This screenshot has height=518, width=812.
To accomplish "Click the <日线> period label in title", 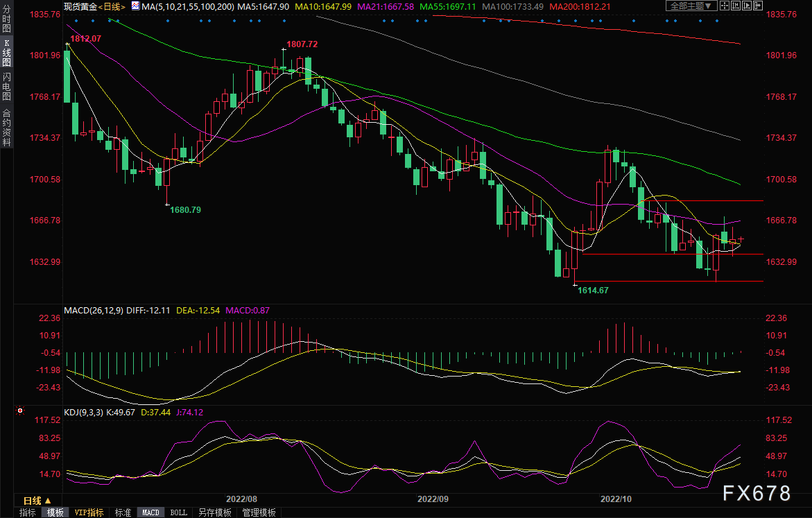I will pyautogui.click(x=112, y=6).
